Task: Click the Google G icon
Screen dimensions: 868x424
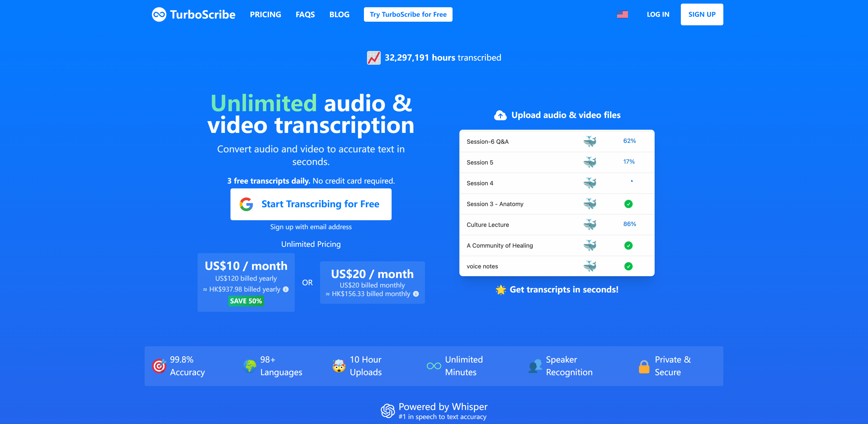Action: (x=246, y=204)
